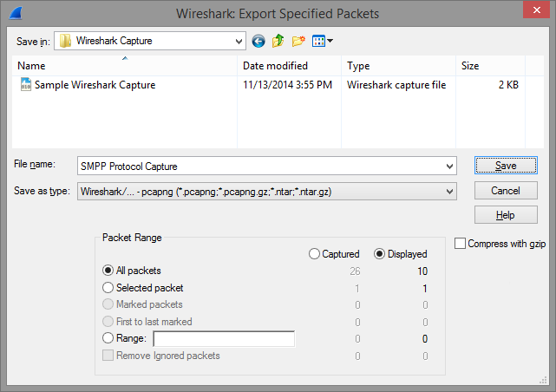Viewport: 556px width, 392px height.
Task: Click the Displayed count 10 for All packets
Action: pos(422,271)
